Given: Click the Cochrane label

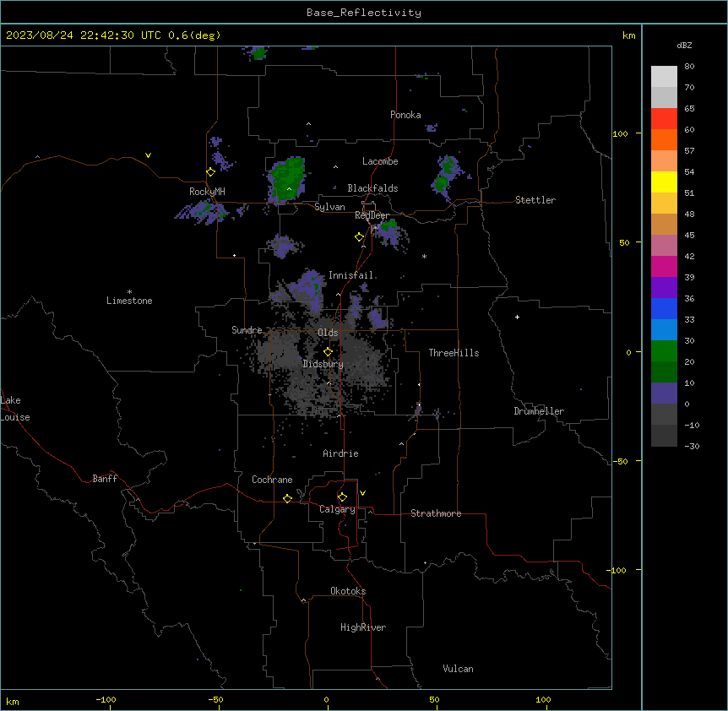Looking at the screenshot, I should click(272, 480).
